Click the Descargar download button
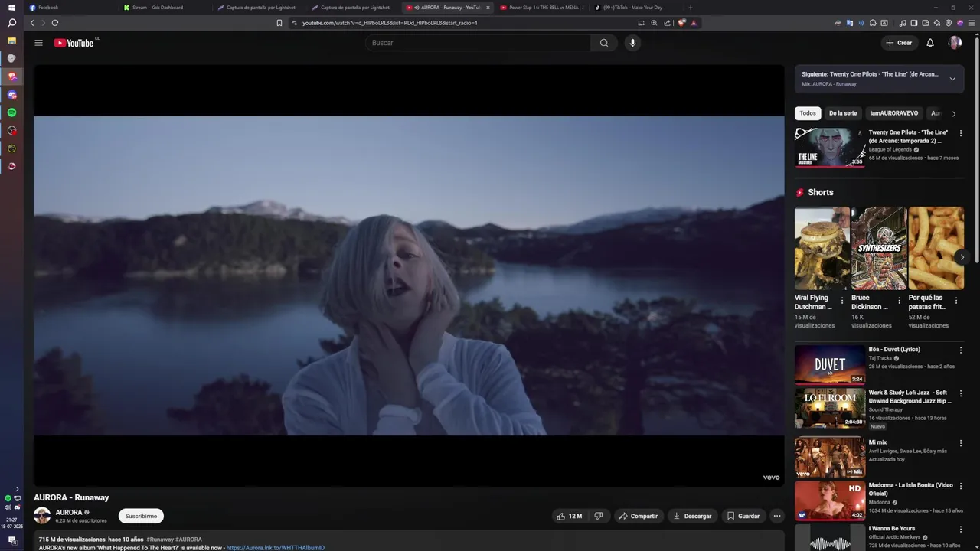The image size is (980, 551). tap(693, 516)
